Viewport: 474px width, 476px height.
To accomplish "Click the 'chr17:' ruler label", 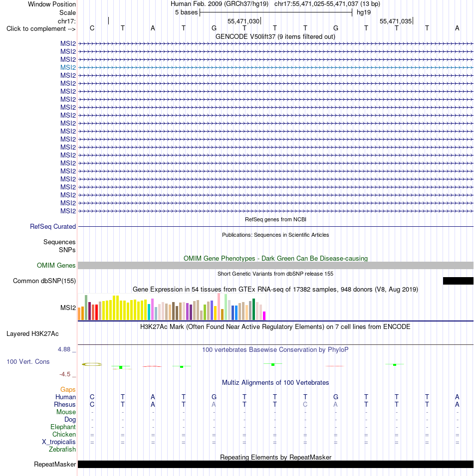I will (66, 21).
